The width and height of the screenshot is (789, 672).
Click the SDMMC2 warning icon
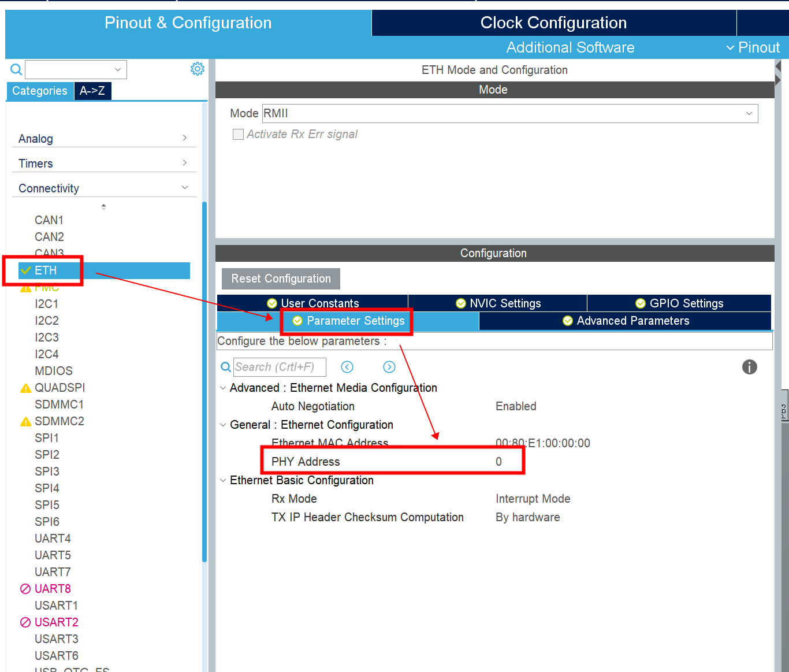(25, 422)
